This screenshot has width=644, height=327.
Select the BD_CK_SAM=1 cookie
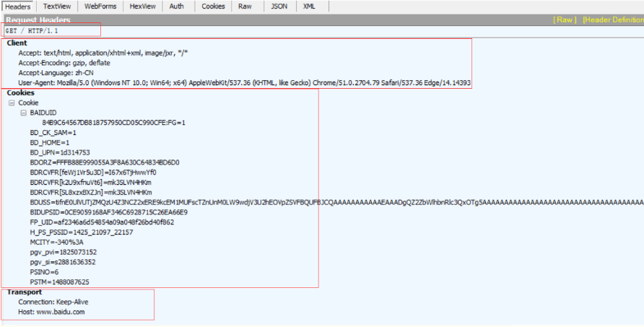click(53, 133)
